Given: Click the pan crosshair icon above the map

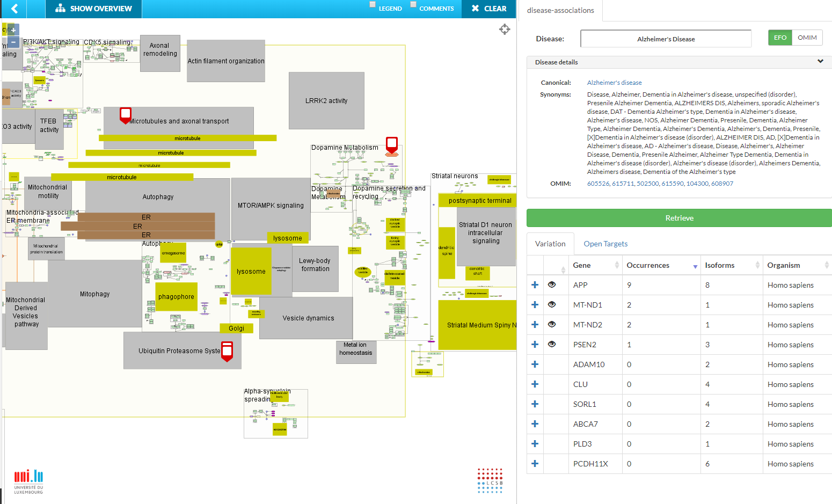Looking at the screenshot, I should 505,30.
